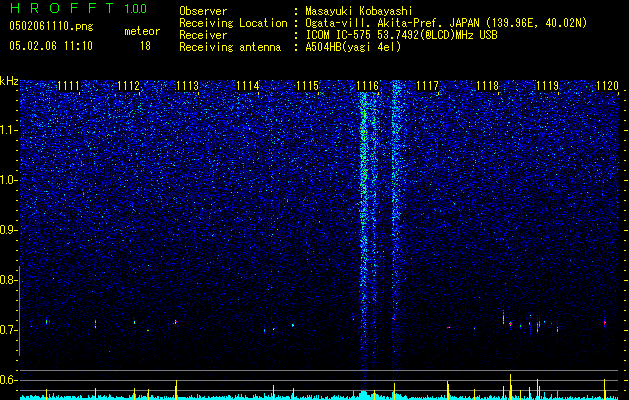Click the 0.6 kHz axis label
Screen dimensions: 629x400
coord(7,380)
